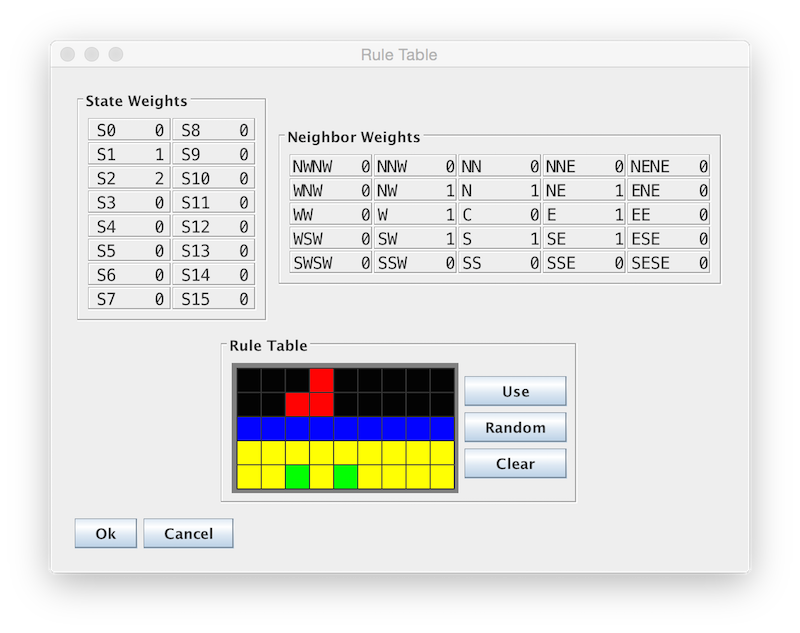Click the S3 state weight field
This screenshot has height=633, width=800.
point(129,202)
